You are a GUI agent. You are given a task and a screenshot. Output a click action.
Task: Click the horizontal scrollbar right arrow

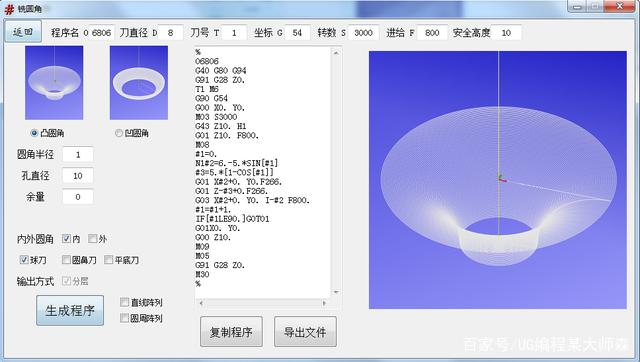tap(324, 303)
